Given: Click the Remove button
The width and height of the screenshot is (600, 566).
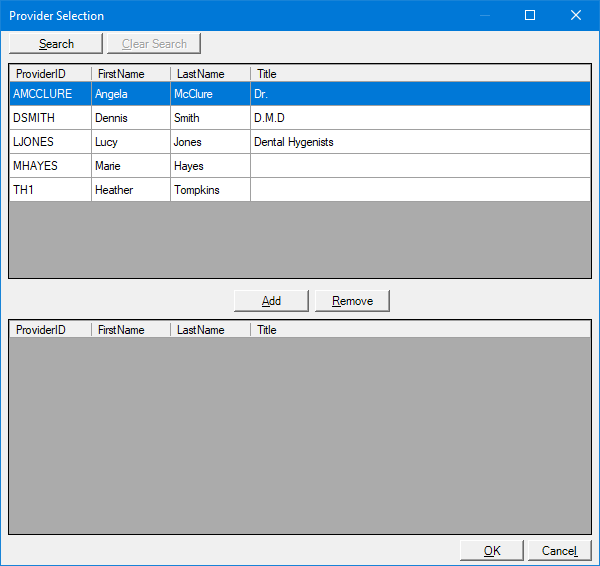Looking at the screenshot, I should click(x=352, y=301).
